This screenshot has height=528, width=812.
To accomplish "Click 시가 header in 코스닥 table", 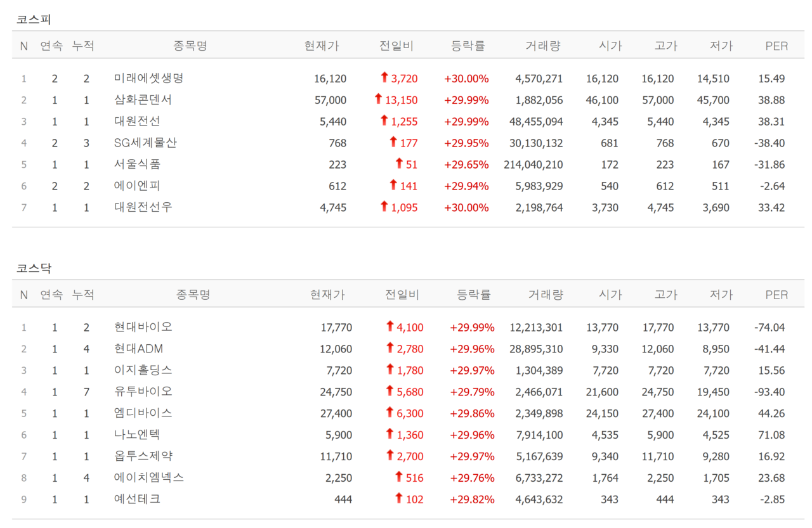I will pyautogui.click(x=610, y=295).
